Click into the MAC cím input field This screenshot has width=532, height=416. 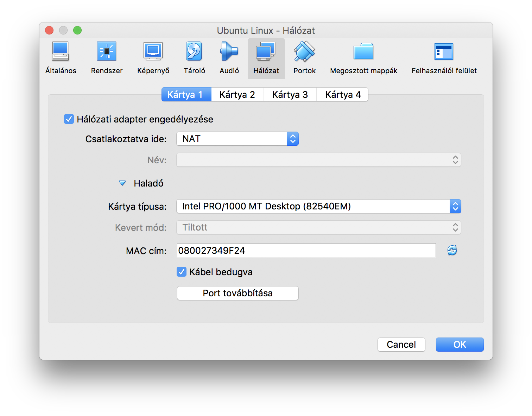click(x=306, y=250)
